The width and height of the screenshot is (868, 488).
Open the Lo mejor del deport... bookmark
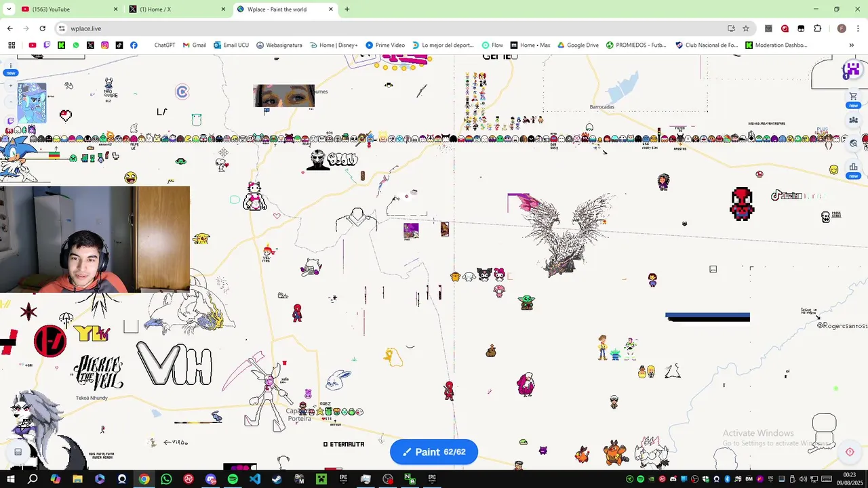coord(443,45)
